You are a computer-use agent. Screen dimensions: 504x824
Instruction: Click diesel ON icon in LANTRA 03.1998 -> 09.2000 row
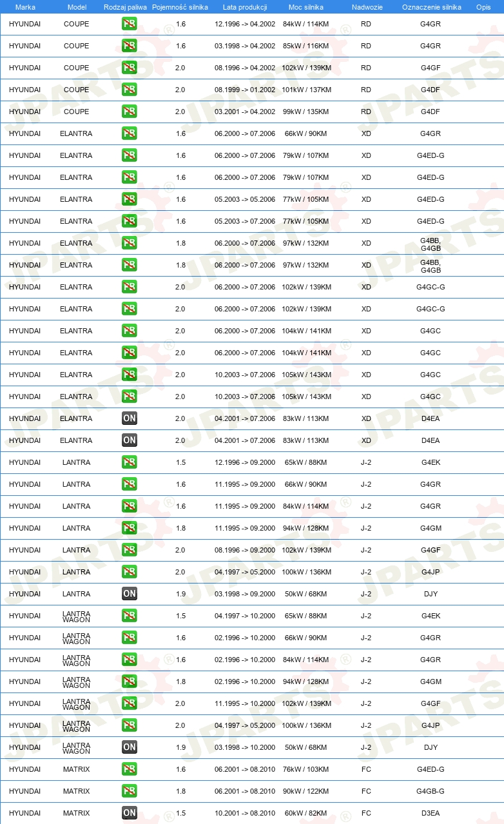pos(129,594)
